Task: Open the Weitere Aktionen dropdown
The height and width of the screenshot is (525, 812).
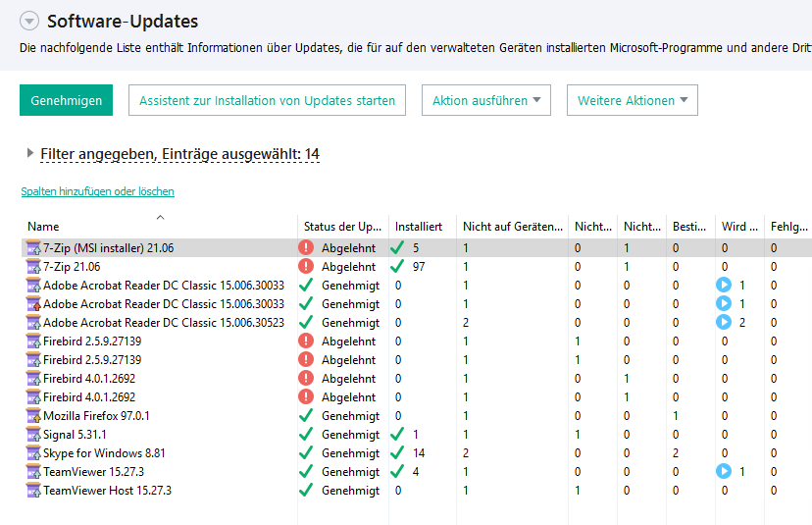Action: [x=632, y=100]
